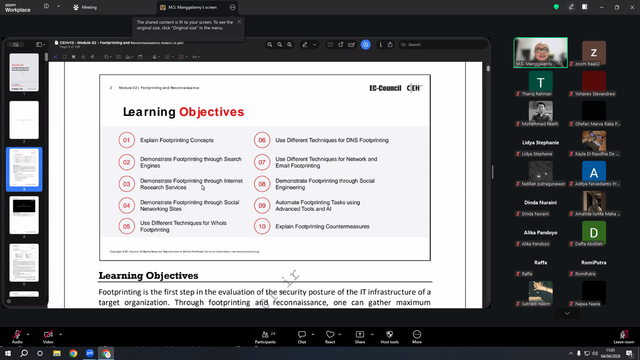Select page 4 thumbnail in PDF sidebar
The height and width of the screenshot is (360, 640).
coord(24,215)
